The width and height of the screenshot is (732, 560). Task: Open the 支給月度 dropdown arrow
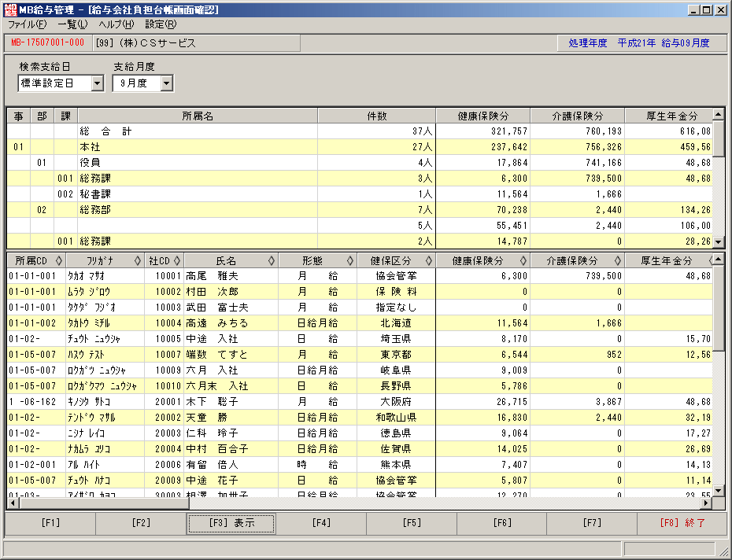point(167,83)
